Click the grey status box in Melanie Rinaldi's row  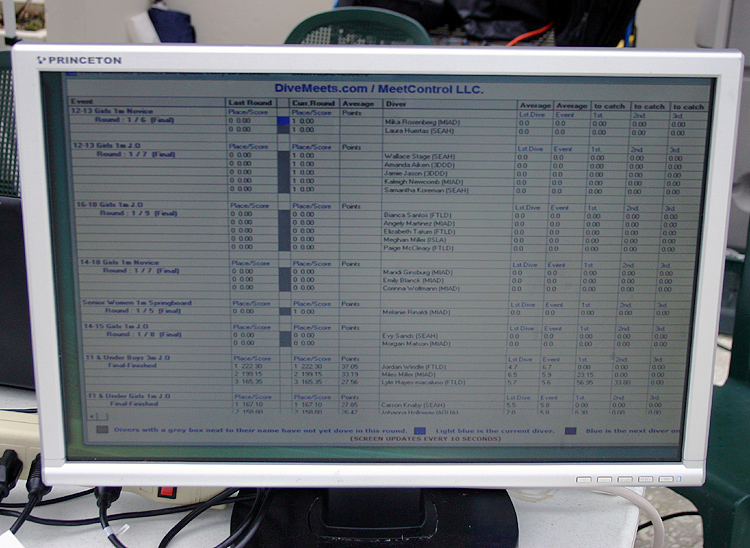click(285, 311)
